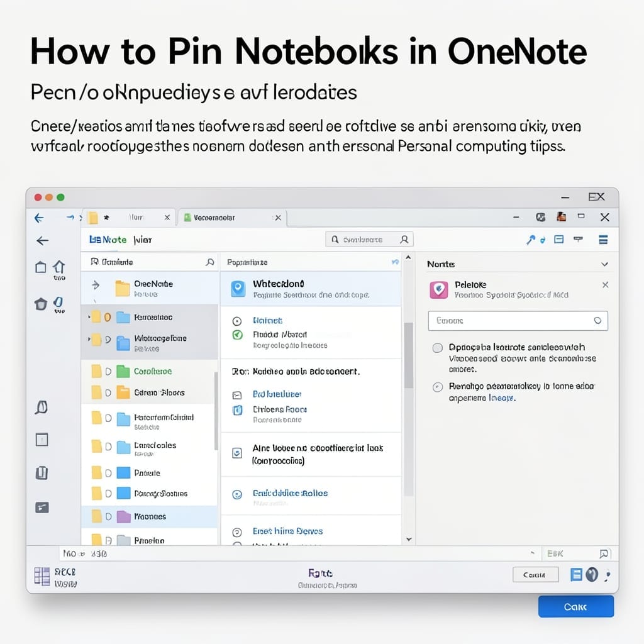Click the pink Pelelote shield icon
This screenshot has width=644, height=644.
(438, 290)
